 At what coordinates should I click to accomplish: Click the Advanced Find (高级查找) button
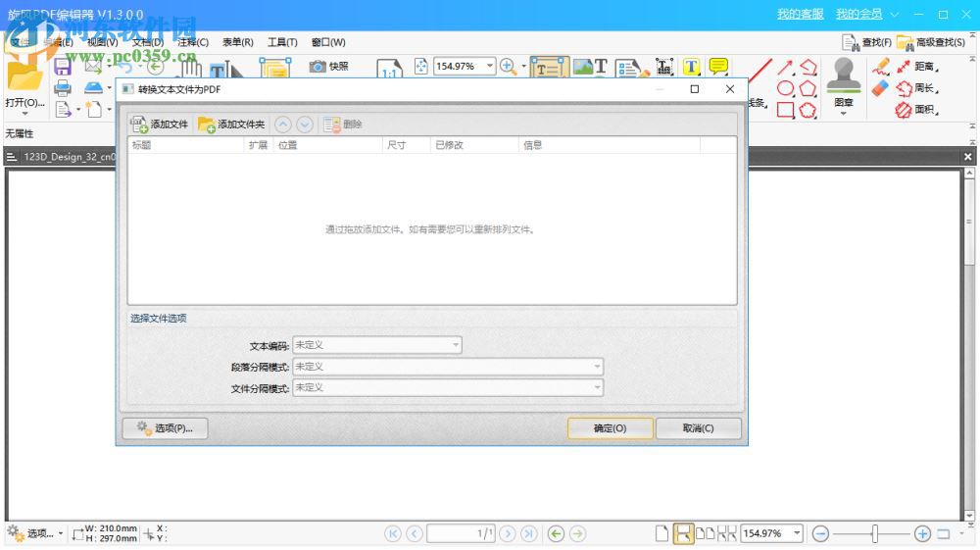coord(931,42)
